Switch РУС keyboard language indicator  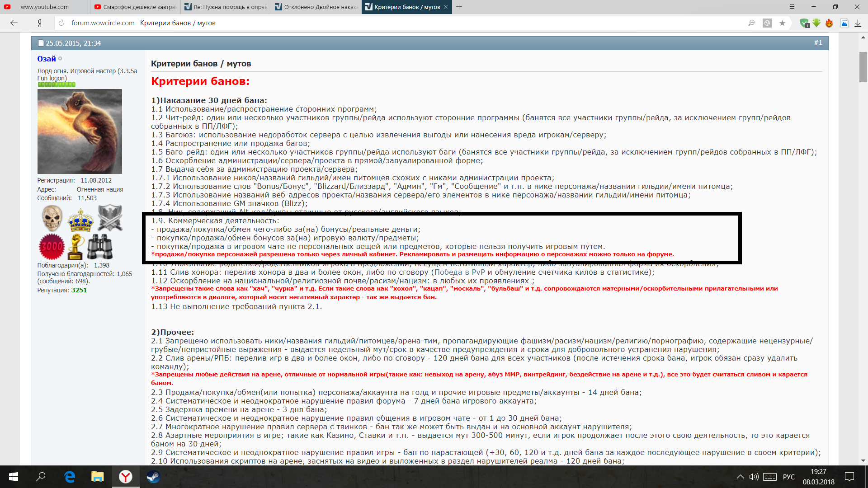pyautogui.click(x=788, y=477)
